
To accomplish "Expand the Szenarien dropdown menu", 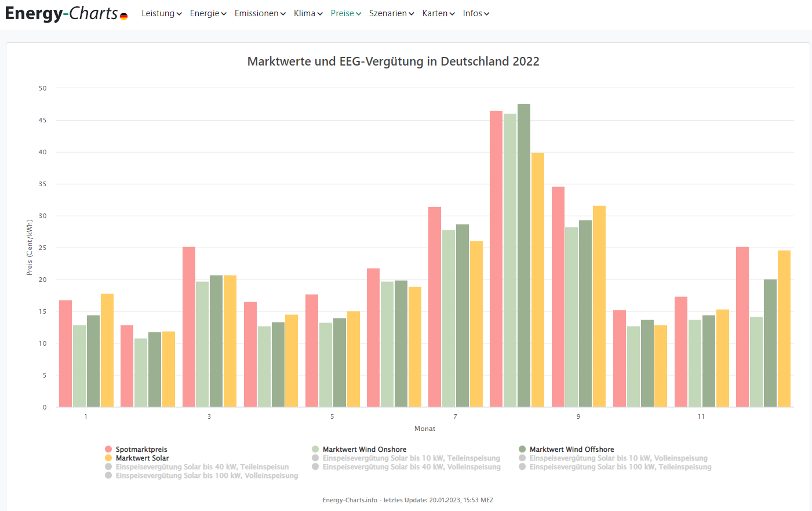I will pos(391,13).
